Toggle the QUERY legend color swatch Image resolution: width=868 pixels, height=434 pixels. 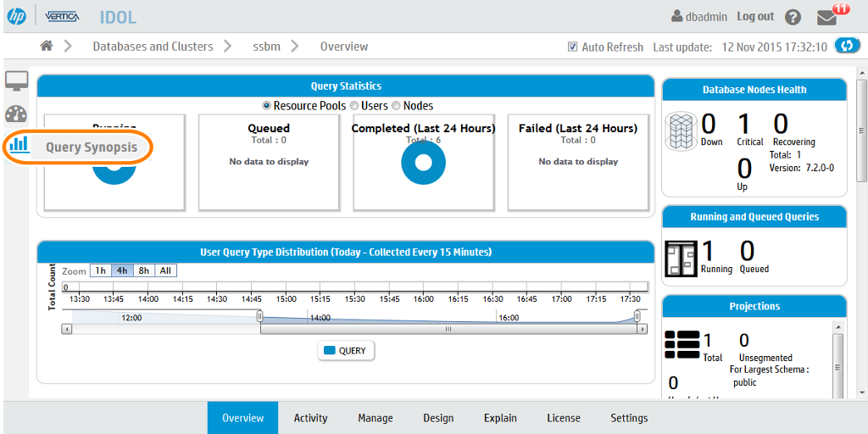[330, 350]
